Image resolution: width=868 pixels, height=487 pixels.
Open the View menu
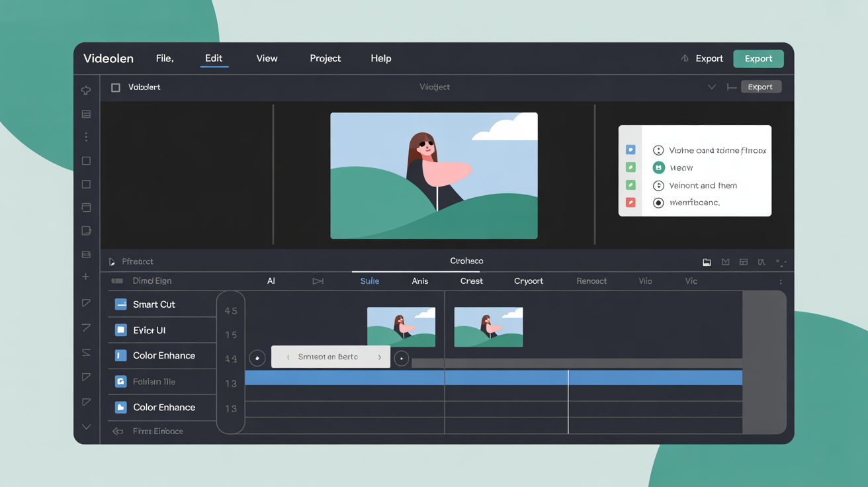[267, 58]
